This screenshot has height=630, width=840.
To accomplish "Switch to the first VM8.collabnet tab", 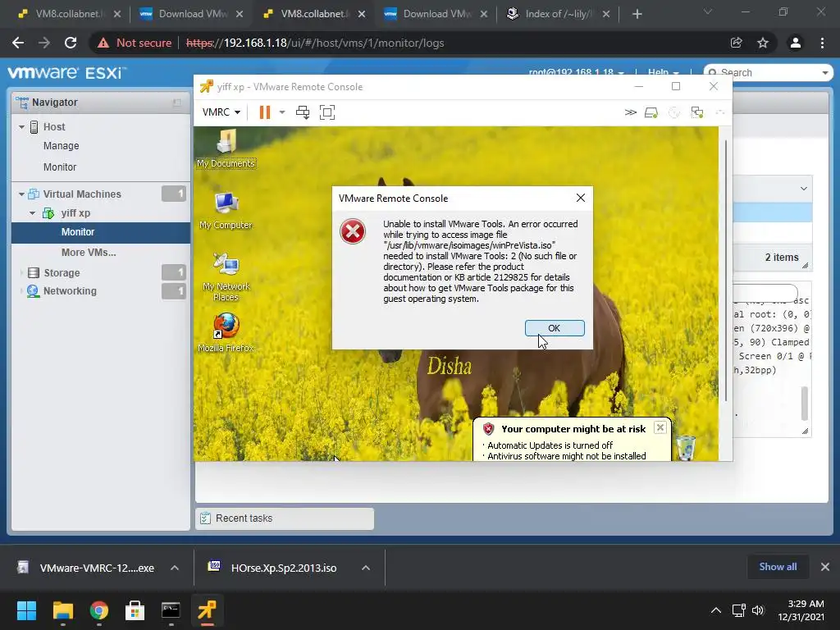I will click(x=68, y=14).
